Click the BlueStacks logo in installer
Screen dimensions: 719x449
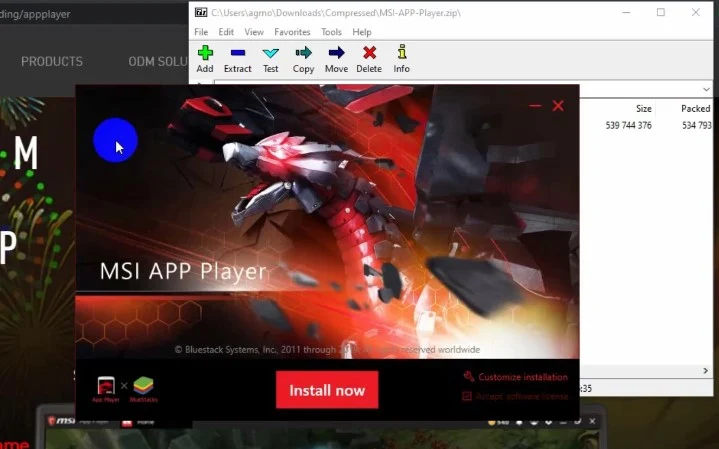click(144, 386)
